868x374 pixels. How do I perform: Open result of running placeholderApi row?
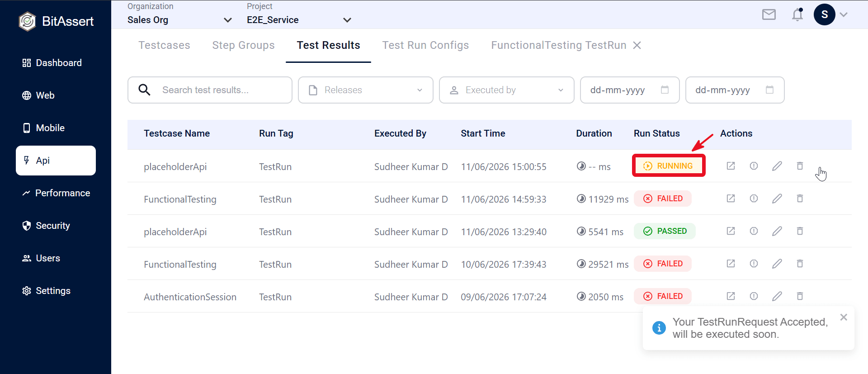click(731, 166)
